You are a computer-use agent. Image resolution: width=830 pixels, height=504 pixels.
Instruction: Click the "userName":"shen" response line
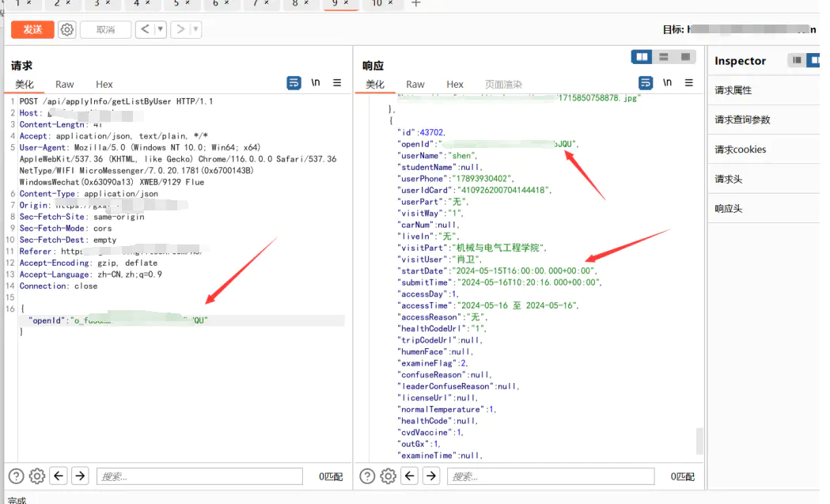pyautogui.click(x=438, y=156)
